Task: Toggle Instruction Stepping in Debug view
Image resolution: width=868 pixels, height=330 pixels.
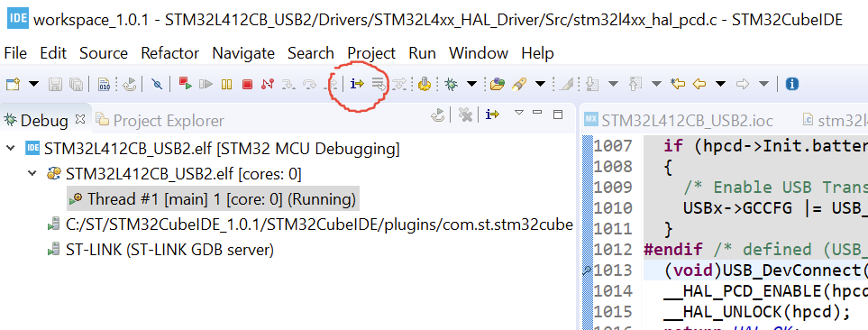Action: [492, 115]
